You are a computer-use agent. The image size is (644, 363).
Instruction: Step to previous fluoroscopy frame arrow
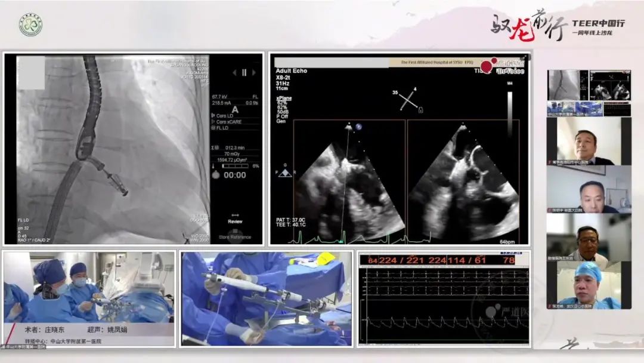tap(233, 72)
